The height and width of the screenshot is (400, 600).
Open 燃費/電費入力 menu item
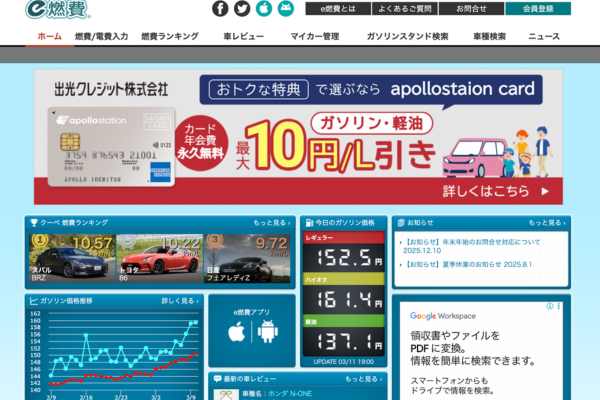point(101,36)
